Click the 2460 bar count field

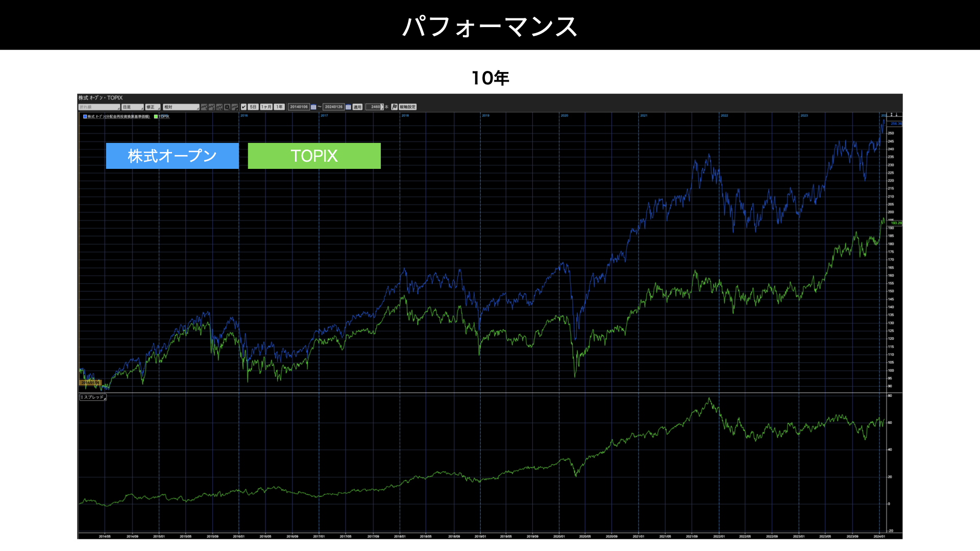[373, 107]
